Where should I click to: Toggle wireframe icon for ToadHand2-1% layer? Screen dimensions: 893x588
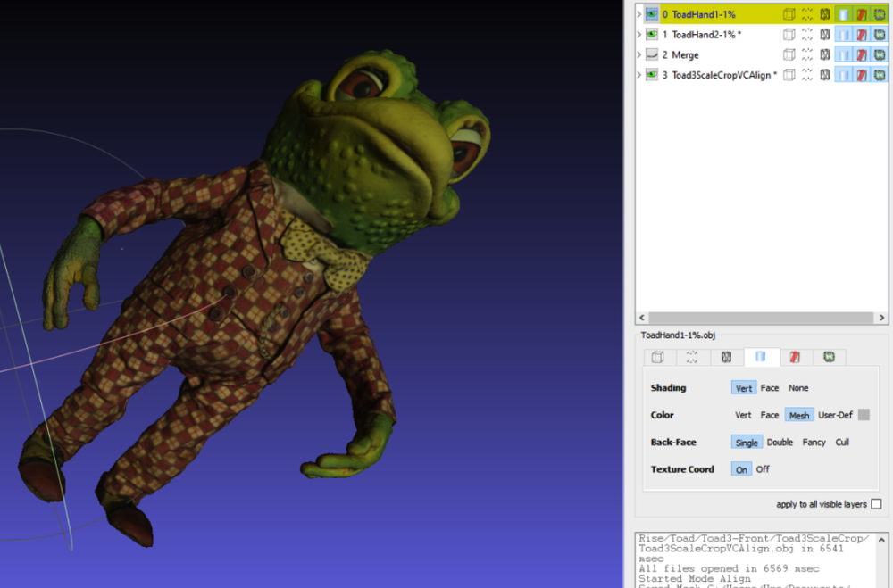pos(825,35)
